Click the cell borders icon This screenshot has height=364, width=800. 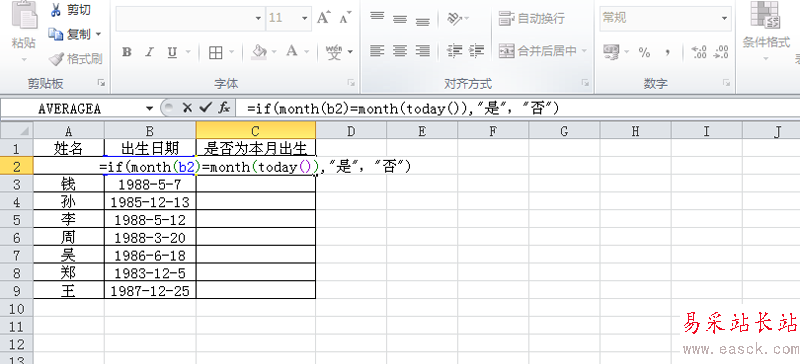[216, 52]
